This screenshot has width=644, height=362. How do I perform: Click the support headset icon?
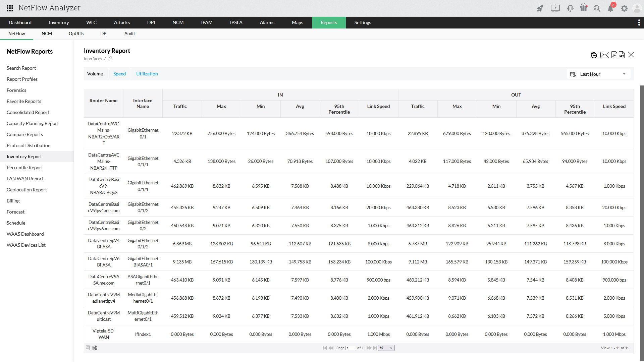(x=570, y=8)
